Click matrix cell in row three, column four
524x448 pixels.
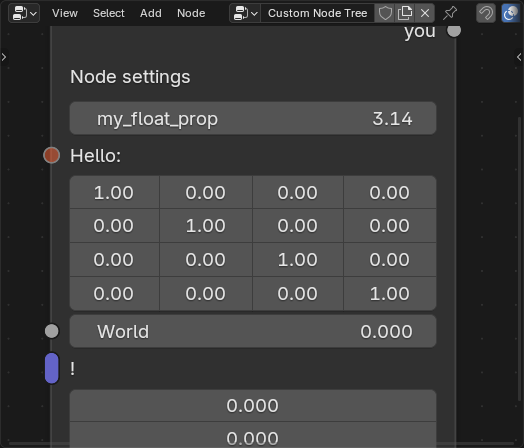click(x=390, y=260)
